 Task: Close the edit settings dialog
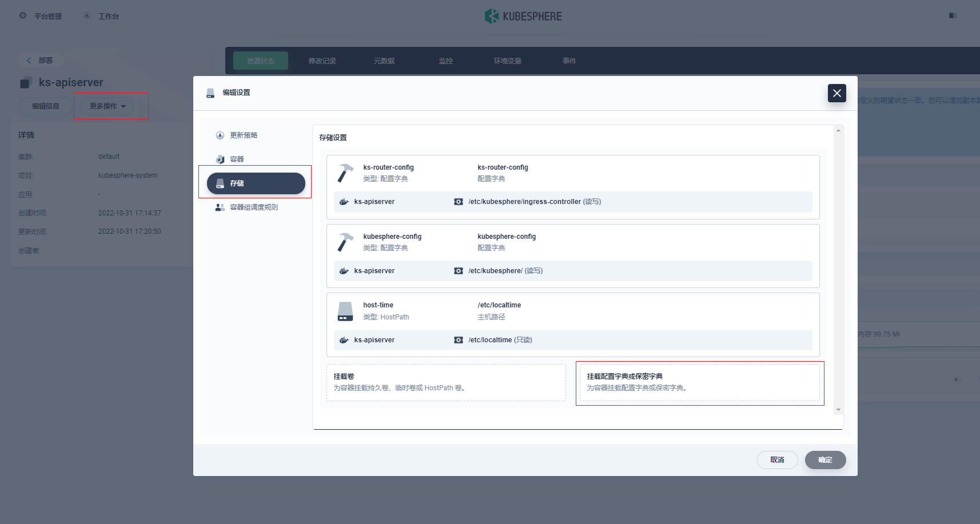[x=836, y=93]
